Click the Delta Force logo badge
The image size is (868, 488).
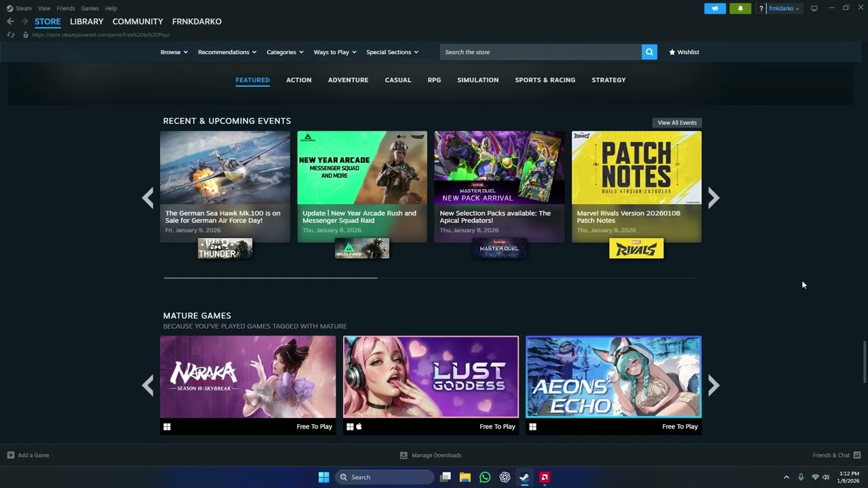(362, 248)
